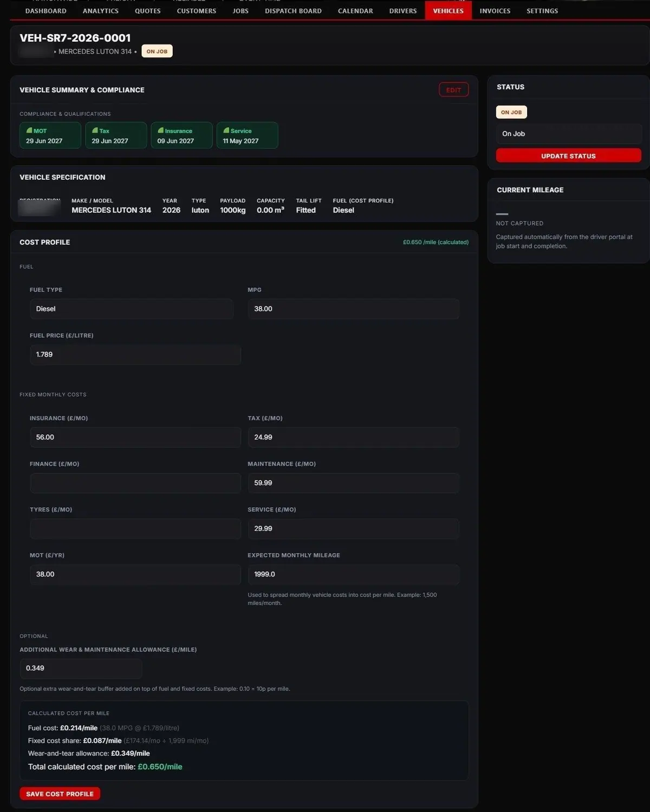Select the active Vehicles tab
The height and width of the screenshot is (812, 650).
[x=448, y=11]
